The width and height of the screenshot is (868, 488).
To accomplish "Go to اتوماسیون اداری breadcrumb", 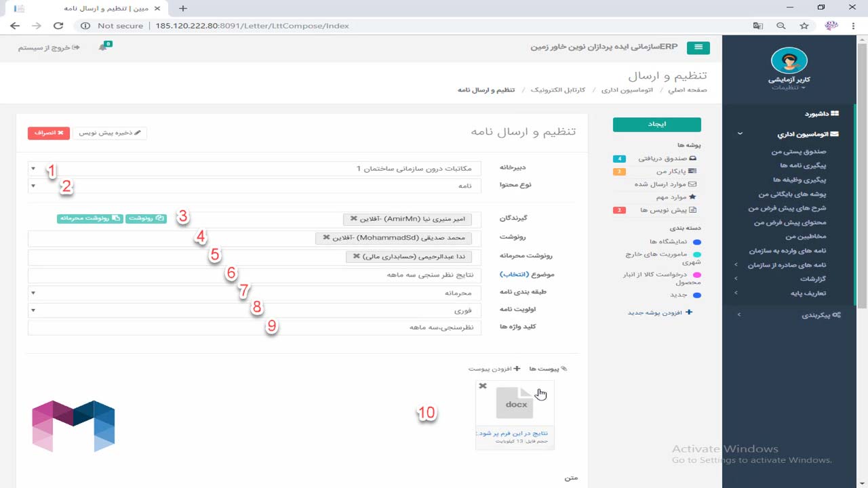I will click(628, 90).
